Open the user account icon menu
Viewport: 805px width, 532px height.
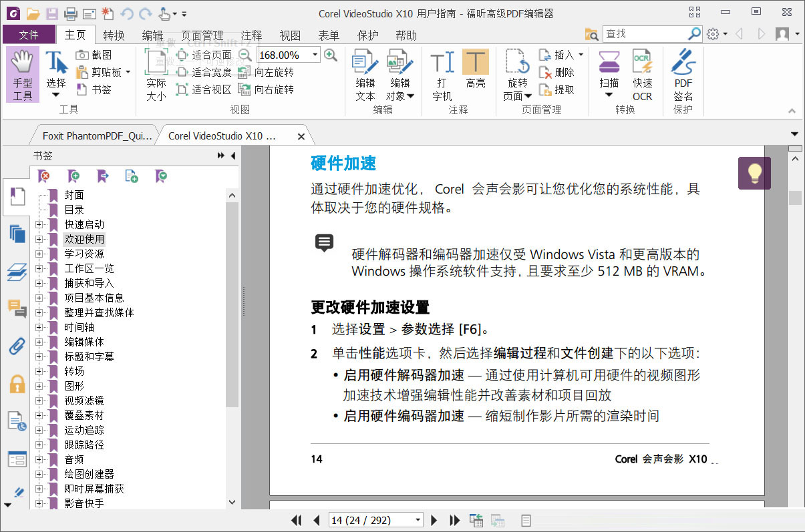click(x=787, y=34)
